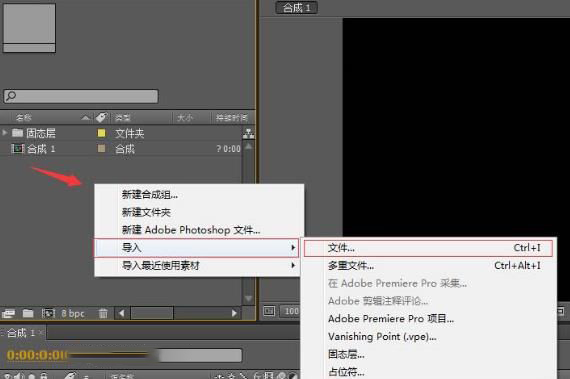Image resolution: width=570 pixels, height=379 pixels.
Task: Open the project flowchart view icon
Action: tap(249, 134)
